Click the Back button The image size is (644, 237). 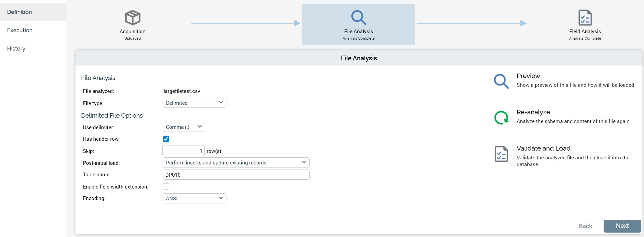pos(585,226)
